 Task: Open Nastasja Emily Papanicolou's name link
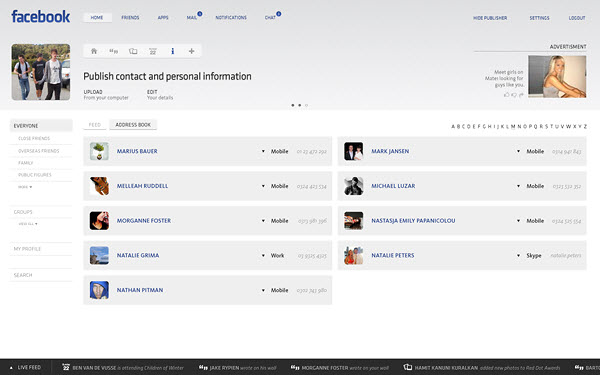[x=413, y=221]
